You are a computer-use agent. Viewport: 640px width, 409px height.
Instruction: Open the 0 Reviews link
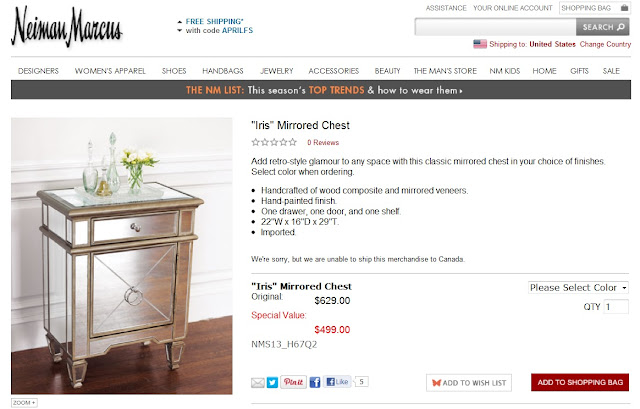click(323, 142)
